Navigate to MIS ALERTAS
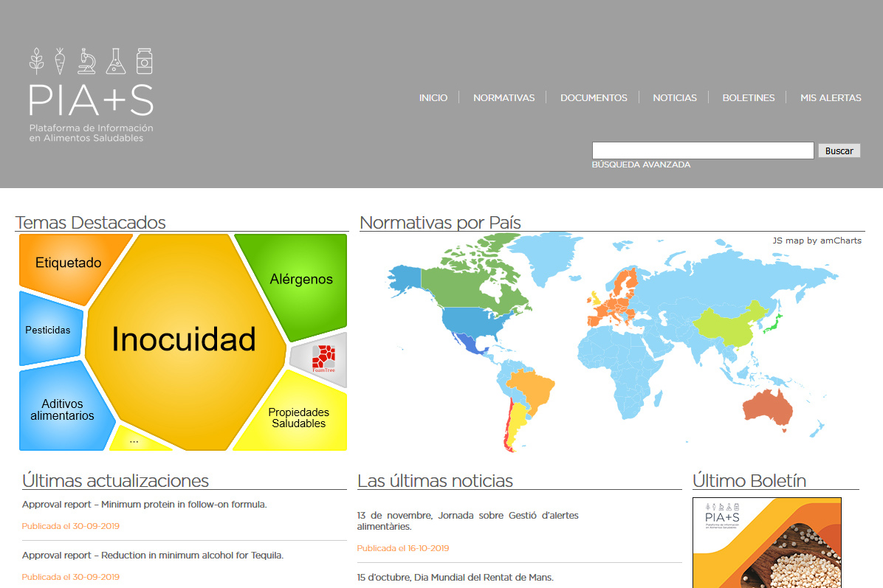This screenshot has height=588, width=883. coord(831,97)
